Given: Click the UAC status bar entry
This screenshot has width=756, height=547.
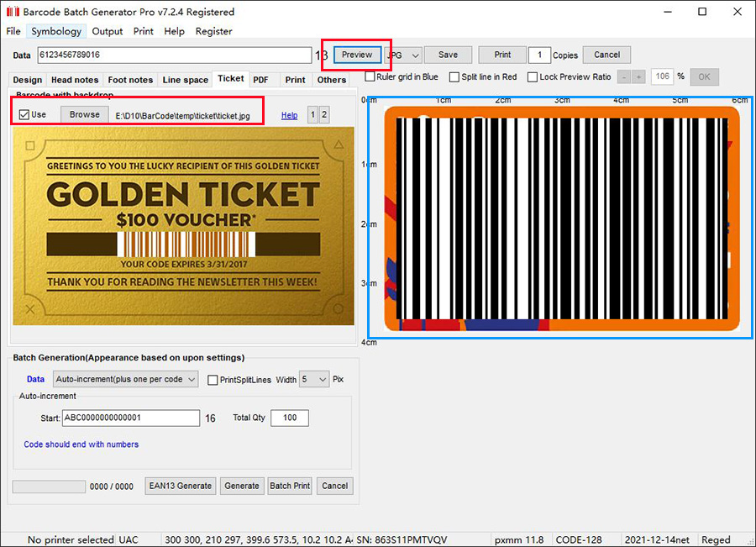Looking at the screenshot, I should click(129, 539).
